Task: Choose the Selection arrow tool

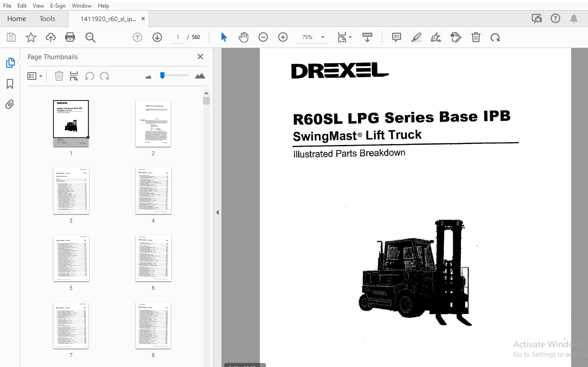Action: [x=224, y=37]
